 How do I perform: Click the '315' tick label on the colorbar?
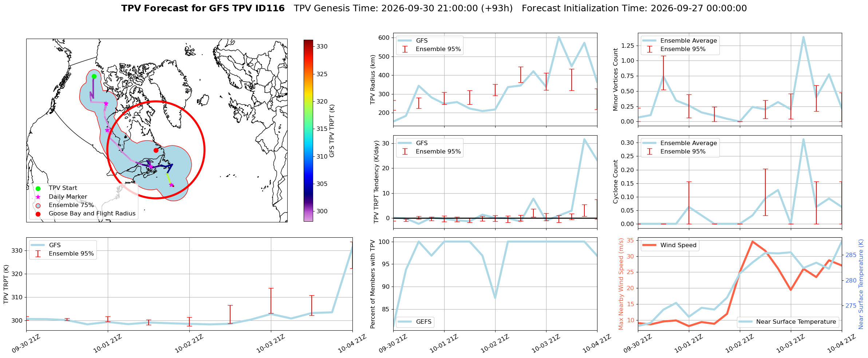tap(322, 129)
